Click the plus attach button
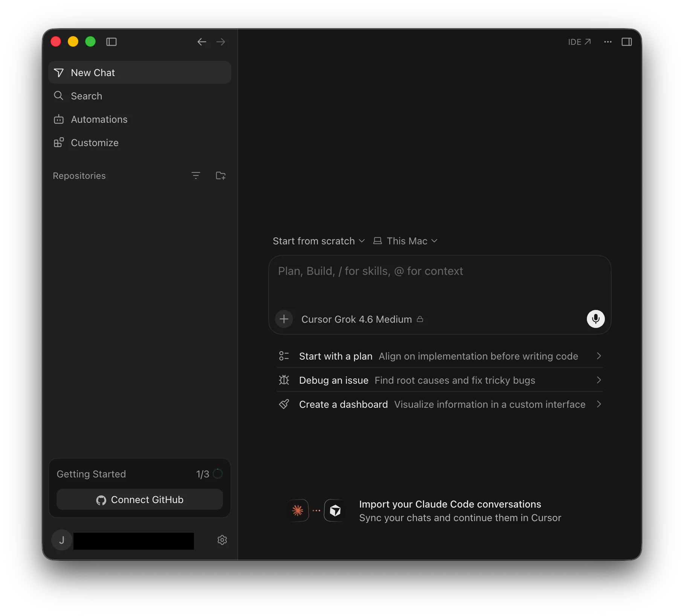Screen dimensions: 684x616 (284, 319)
